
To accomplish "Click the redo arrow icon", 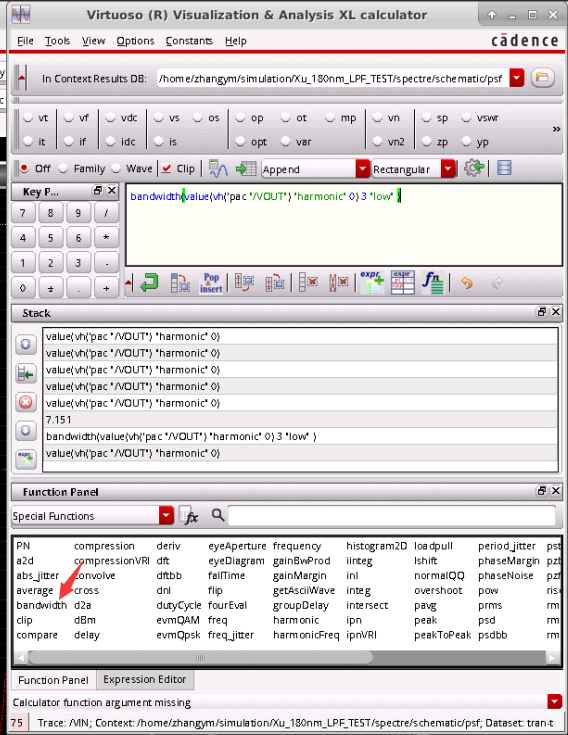I will point(497,283).
